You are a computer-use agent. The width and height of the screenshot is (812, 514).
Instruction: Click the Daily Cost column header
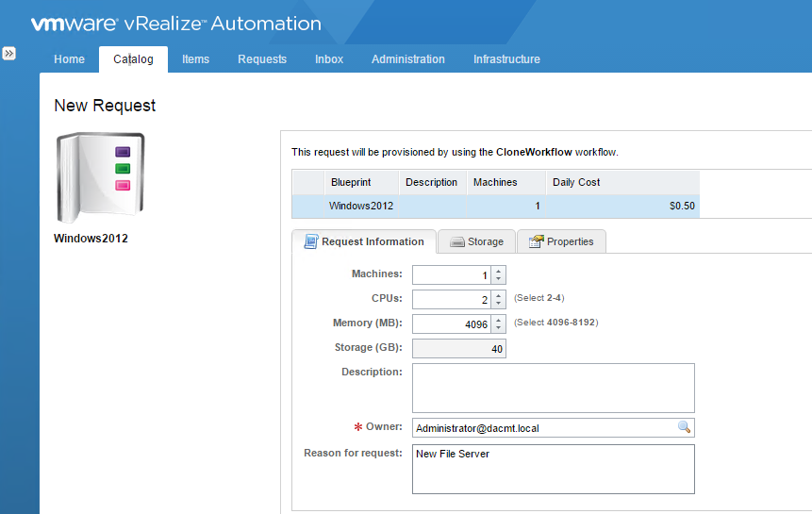pos(622,182)
